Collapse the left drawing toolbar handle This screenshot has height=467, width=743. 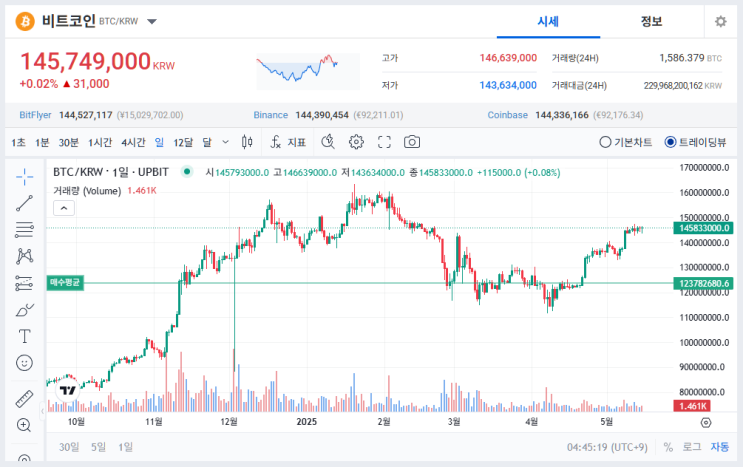(x=43, y=411)
